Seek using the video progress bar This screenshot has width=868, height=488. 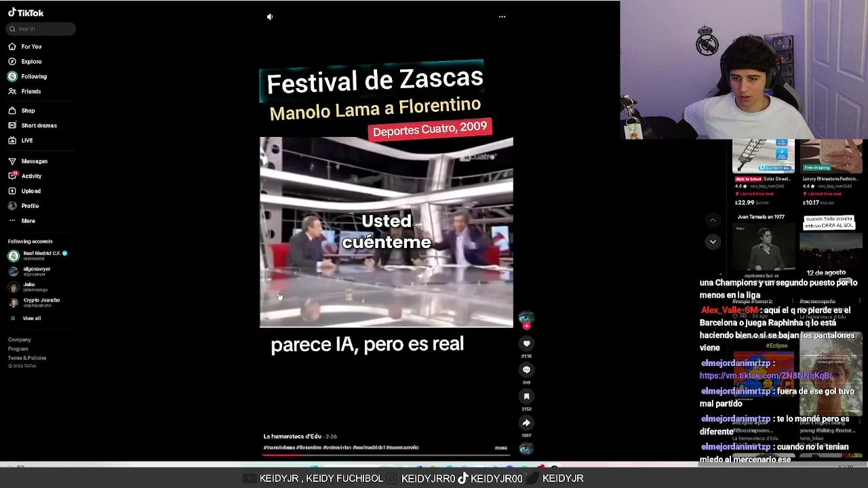coord(387,455)
